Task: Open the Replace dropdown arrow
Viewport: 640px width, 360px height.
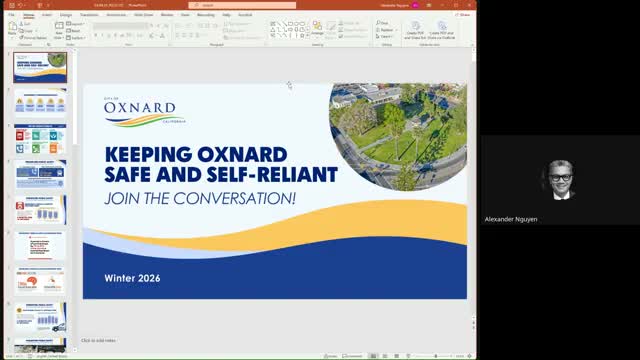Action: [x=396, y=30]
